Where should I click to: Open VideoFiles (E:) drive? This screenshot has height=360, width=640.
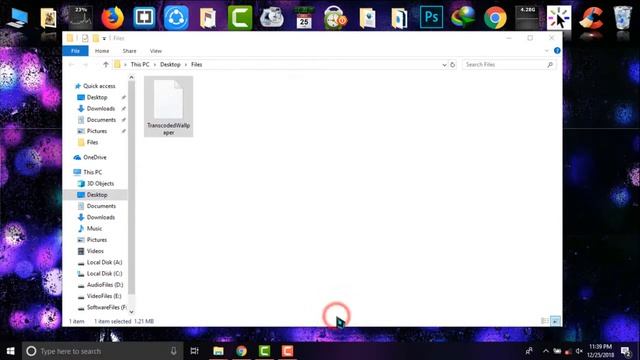pos(104,296)
